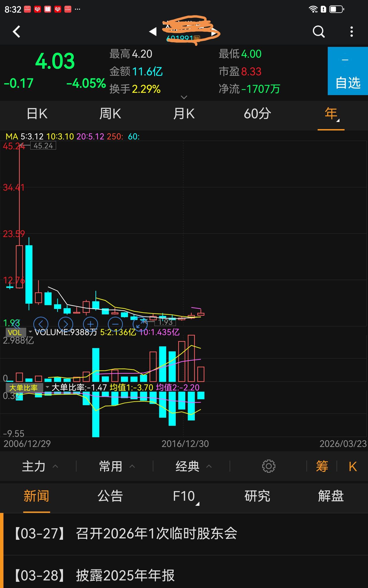This screenshot has width=368, height=588.
Task: Pan chart right with circled right arrow
Action: [x=66, y=324]
